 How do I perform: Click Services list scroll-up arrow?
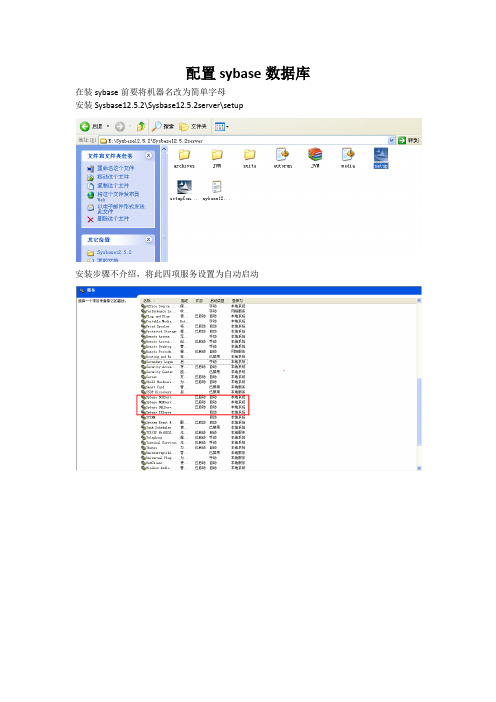tap(419, 300)
